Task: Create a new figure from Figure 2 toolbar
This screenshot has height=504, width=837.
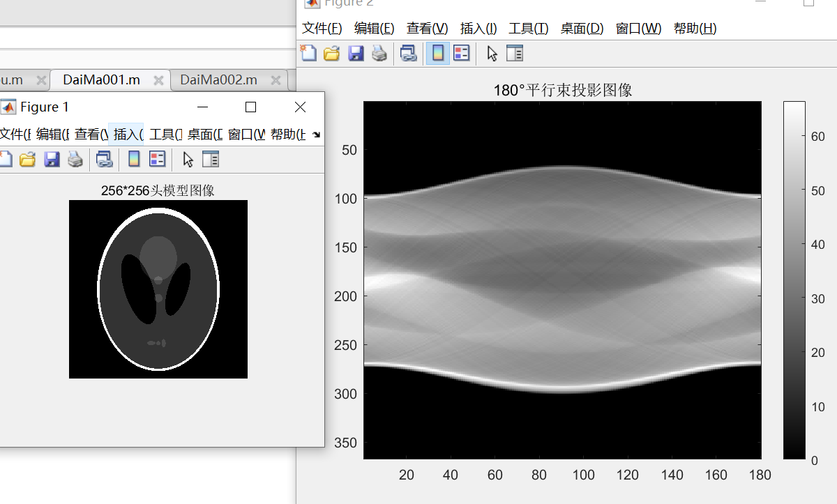Action: pos(308,53)
